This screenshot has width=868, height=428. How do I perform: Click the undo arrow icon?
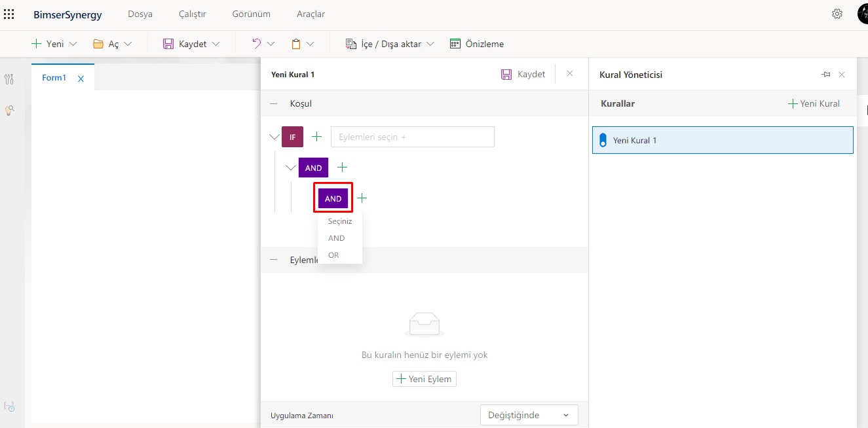[257, 44]
